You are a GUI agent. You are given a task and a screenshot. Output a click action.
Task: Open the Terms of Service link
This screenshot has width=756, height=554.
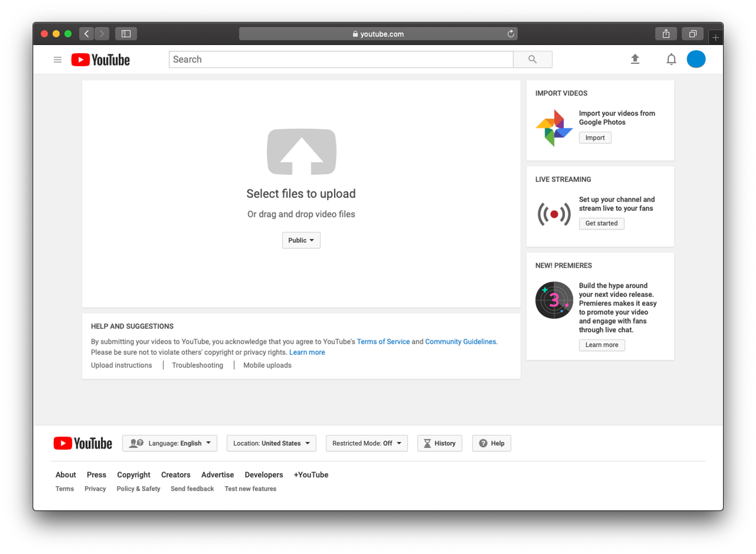383,341
